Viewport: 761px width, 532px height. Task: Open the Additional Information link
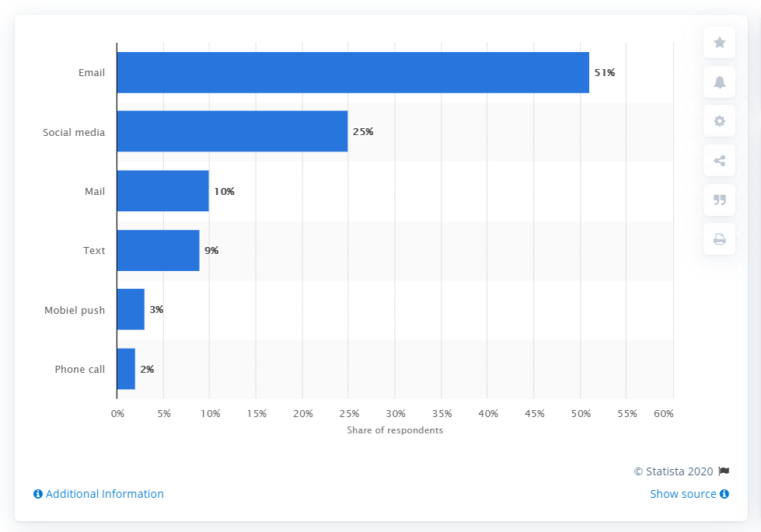103,494
